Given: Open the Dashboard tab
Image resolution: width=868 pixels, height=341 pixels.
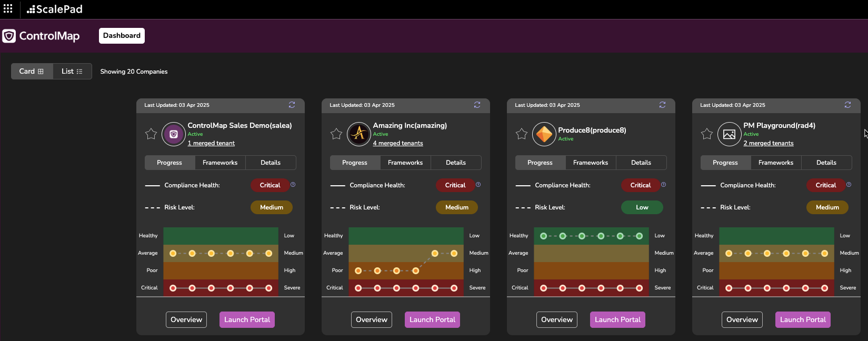Looking at the screenshot, I should (122, 36).
